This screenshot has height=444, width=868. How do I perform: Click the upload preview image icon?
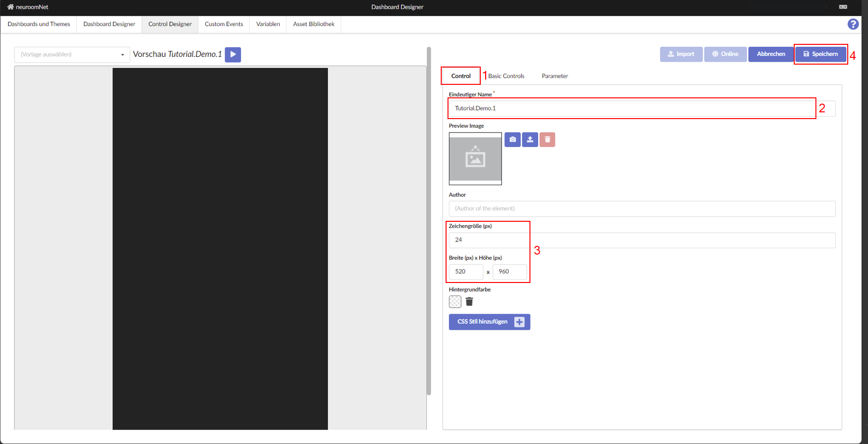click(x=529, y=140)
